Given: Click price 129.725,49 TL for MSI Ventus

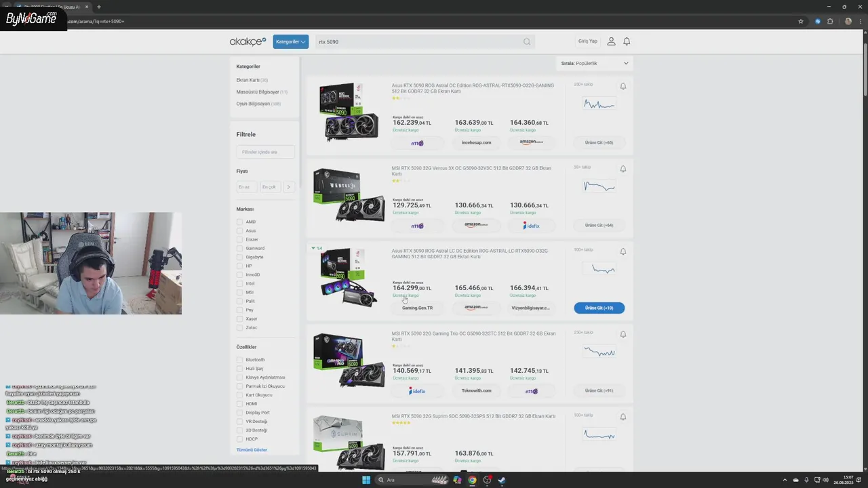Looking at the screenshot, I should click(x=412, y=205).
